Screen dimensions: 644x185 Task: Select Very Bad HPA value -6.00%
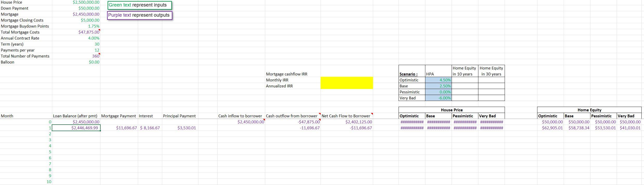pos(438,98)
